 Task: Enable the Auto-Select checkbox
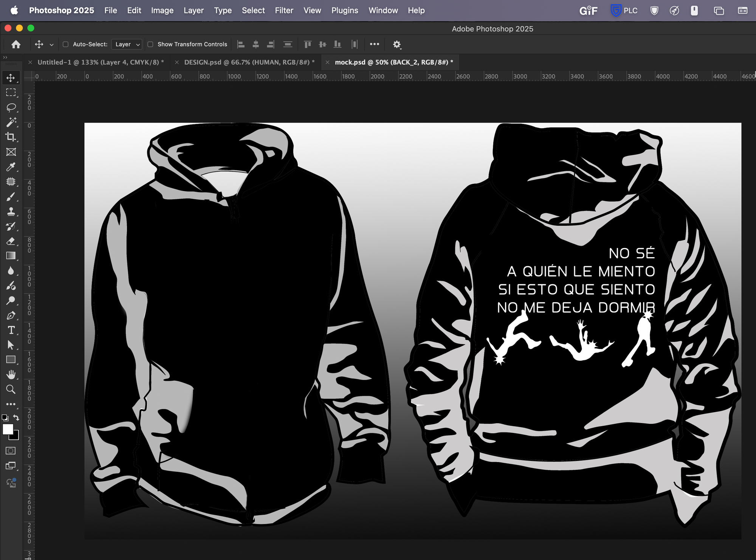point(65,44)
